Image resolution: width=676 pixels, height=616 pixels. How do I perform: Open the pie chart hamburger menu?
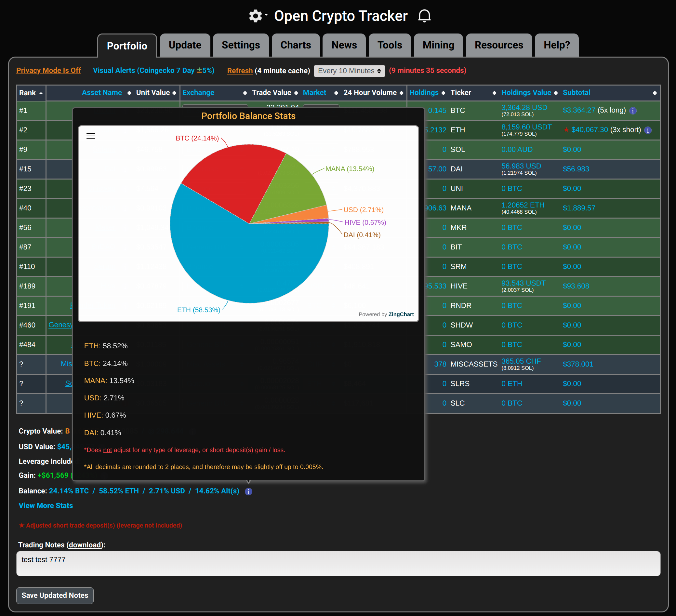(91, 136)
